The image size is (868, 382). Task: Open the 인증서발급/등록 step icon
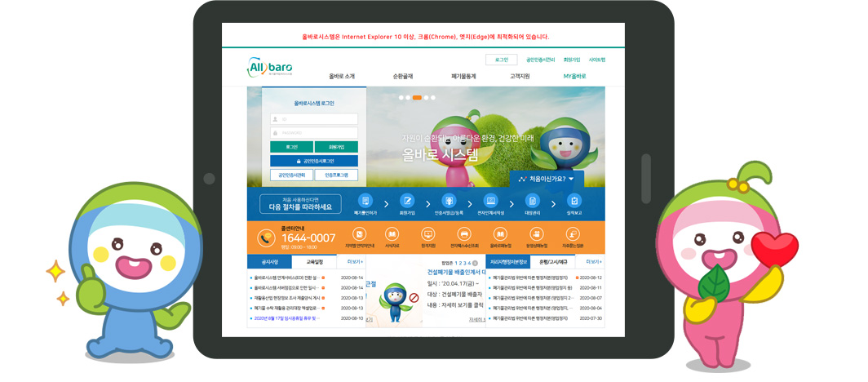click(x=449, y=201)
